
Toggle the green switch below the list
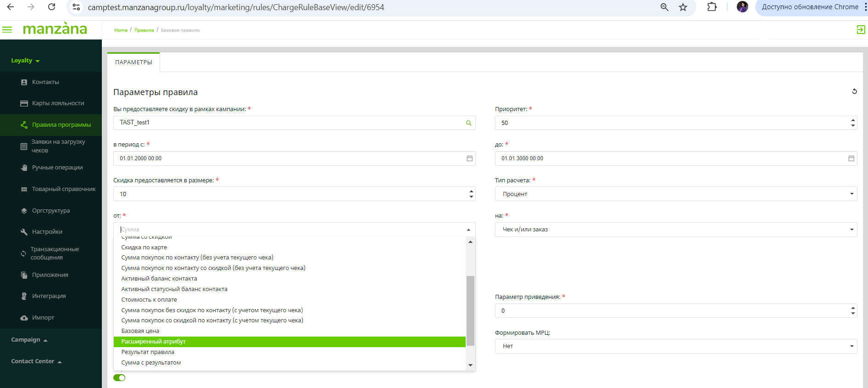[x=119, y=378]
